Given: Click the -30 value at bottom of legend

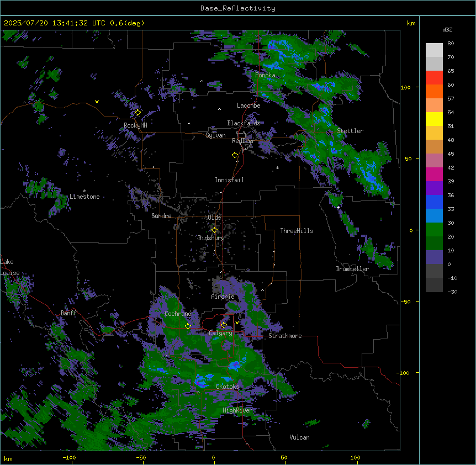Looking at the screenshot, I should (x=452, y=292).
